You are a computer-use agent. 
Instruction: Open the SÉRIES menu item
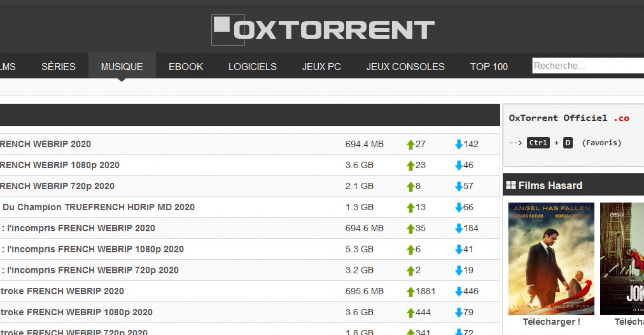point(58,66)
